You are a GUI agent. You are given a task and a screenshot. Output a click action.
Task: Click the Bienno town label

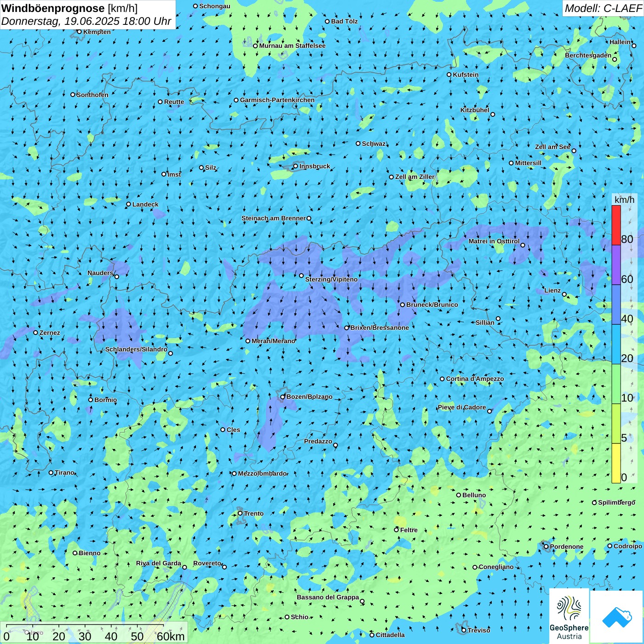coord(89,553)
